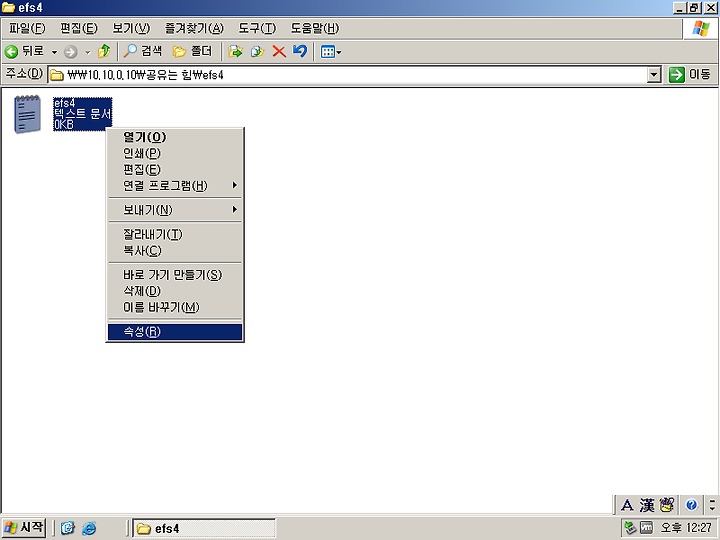The height and width of the screenshot is (540, 720).
Task: Select the efs4 notepad file icon
Action: point(28,114)
